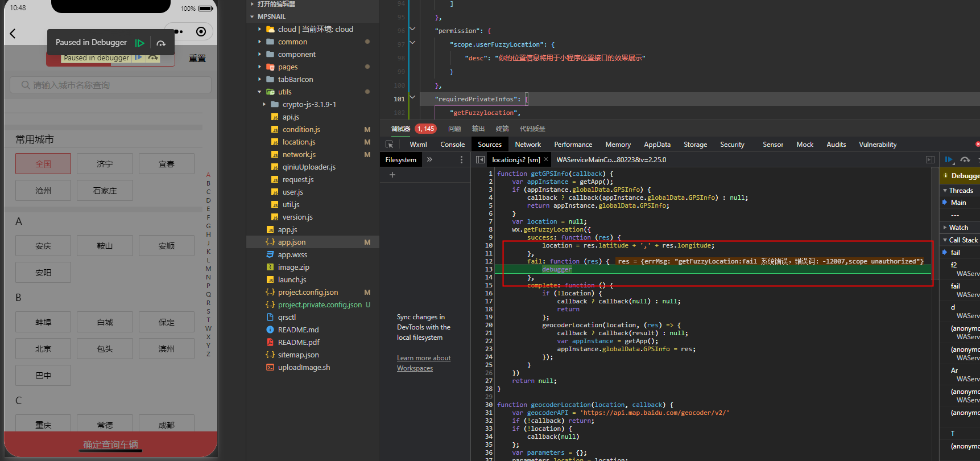Click step over icon in Paused in Debugger overlay
The image size is (980, 461).
tap(161, 43)
